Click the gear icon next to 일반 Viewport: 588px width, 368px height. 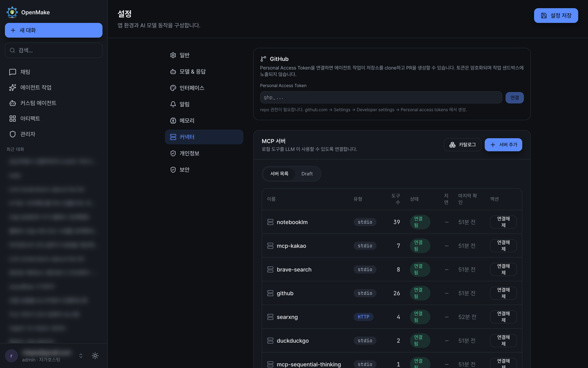point(173,55)
